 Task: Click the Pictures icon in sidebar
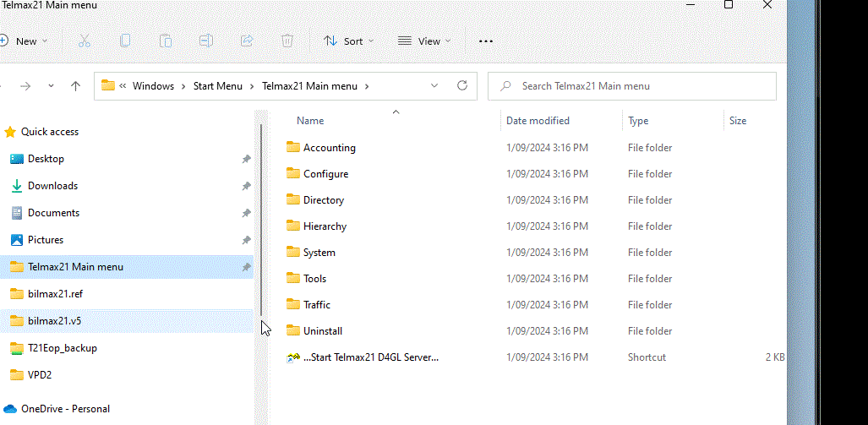tap(17, 240)
